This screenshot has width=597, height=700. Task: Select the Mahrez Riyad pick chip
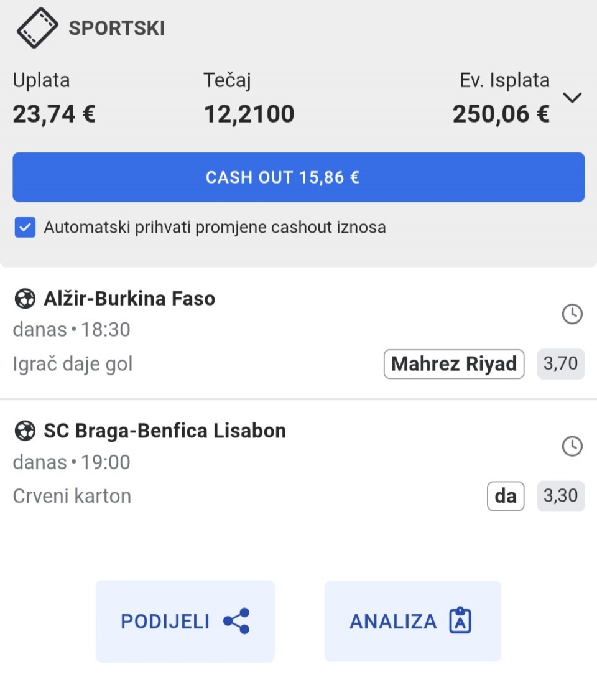pos(454,364)
